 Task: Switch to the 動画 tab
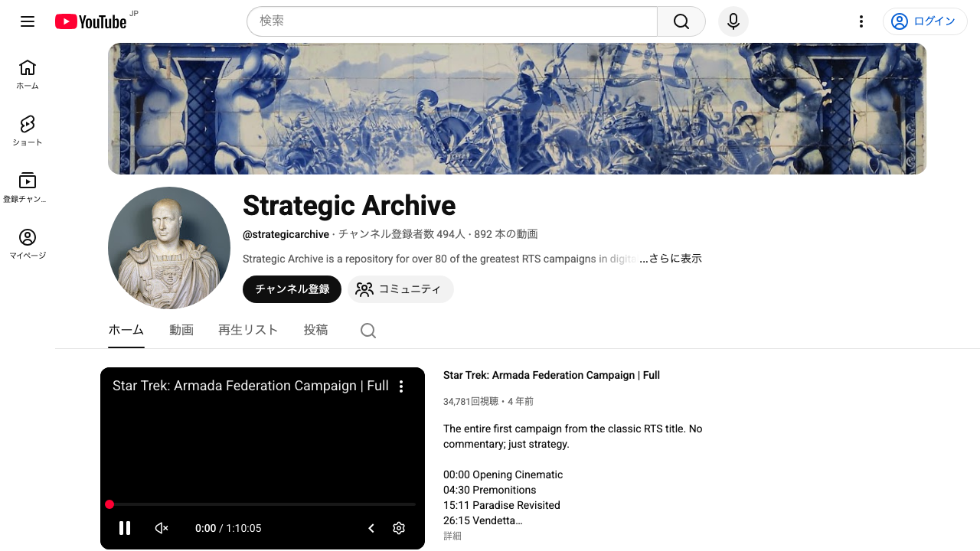[x=181, y=330]
